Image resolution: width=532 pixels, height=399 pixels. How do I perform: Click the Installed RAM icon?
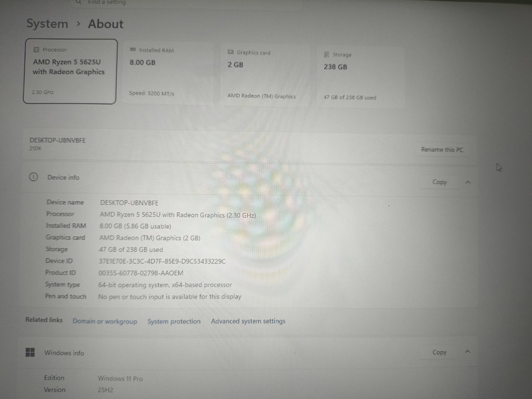133,50
